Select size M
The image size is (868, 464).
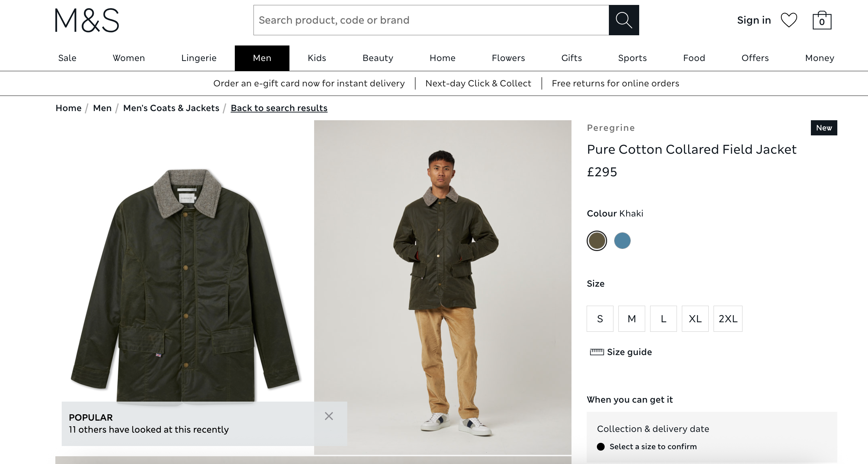pyautogui.click(x=631, y=319)
